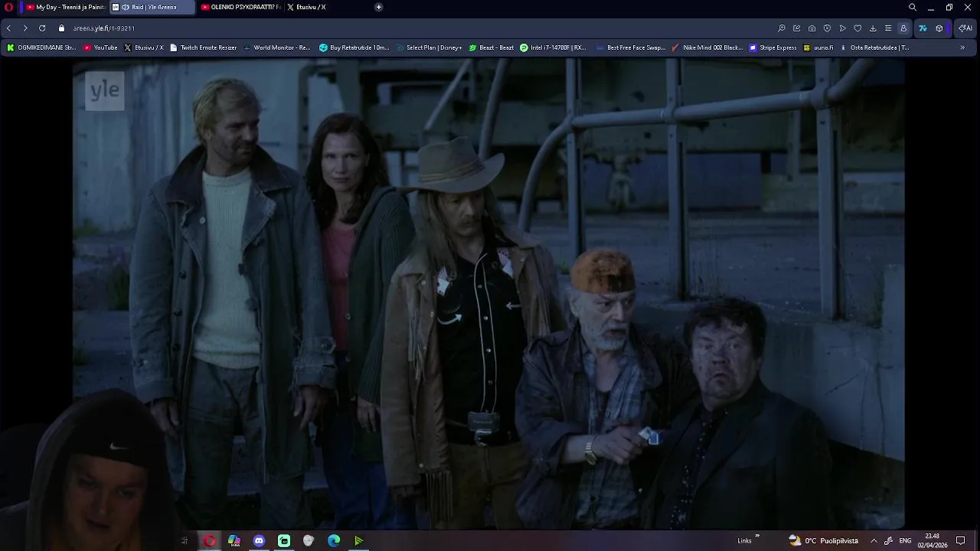Expand the hidden bookmarks overflow chevron

[962, 47]
